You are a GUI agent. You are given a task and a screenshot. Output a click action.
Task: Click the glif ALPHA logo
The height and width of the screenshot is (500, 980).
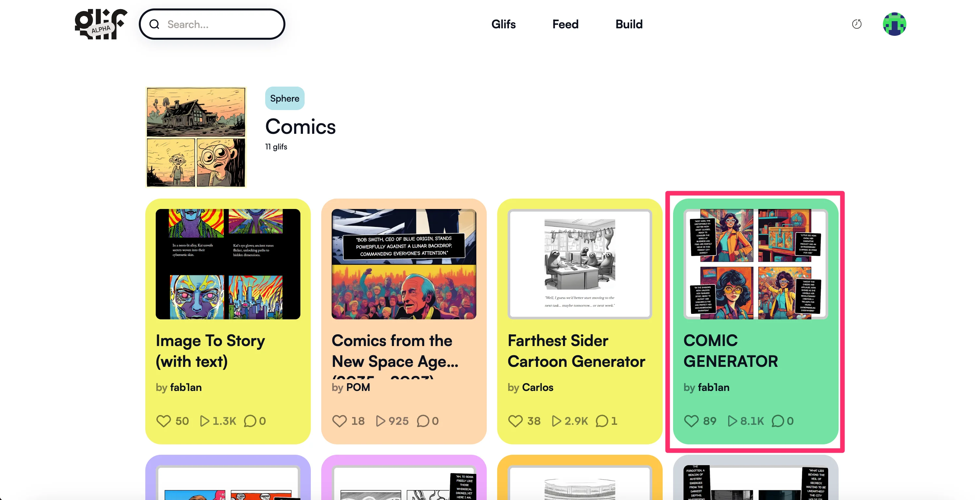[x=101, y=24]
